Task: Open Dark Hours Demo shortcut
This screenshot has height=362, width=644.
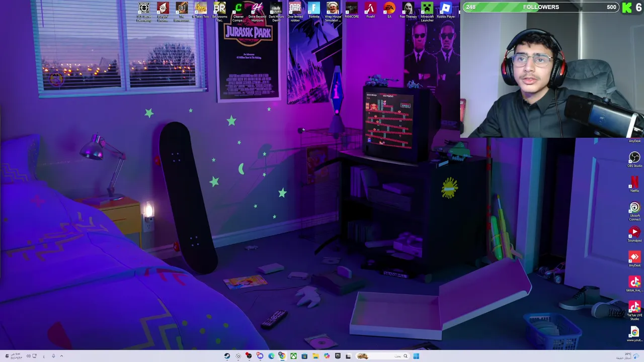Action: [x=276, y=12]
